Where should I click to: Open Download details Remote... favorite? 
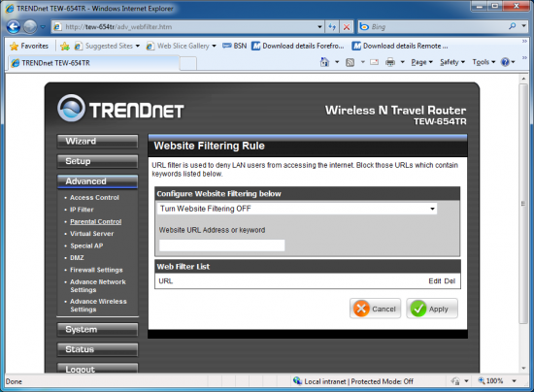tap(400, 46)
